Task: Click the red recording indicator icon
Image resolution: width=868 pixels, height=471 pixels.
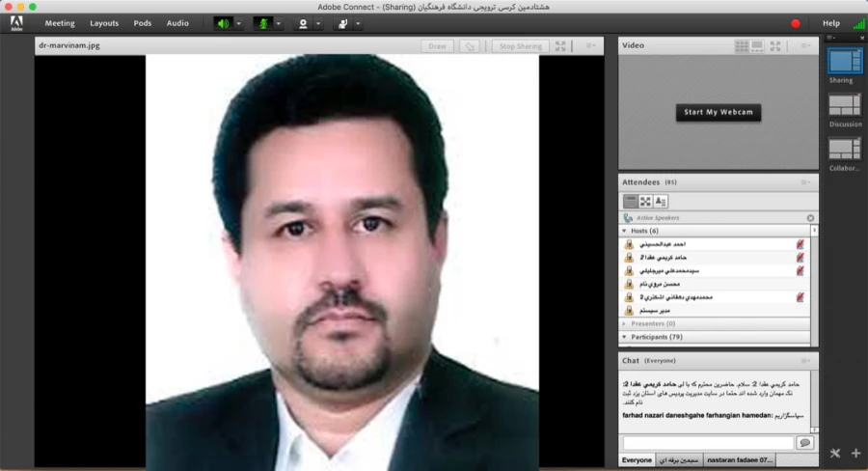Action: pyautogui.click(x=796, y=23)
